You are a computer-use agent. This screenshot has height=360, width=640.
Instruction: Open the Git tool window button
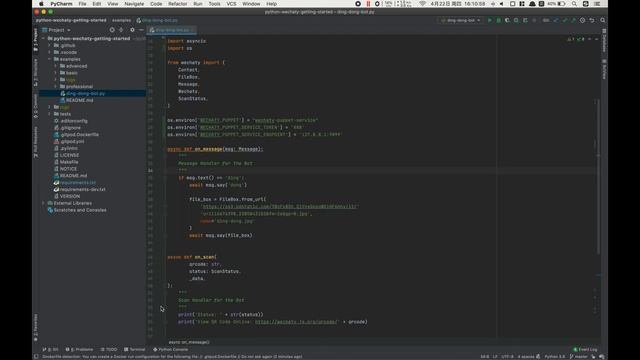tap(50, 349)
